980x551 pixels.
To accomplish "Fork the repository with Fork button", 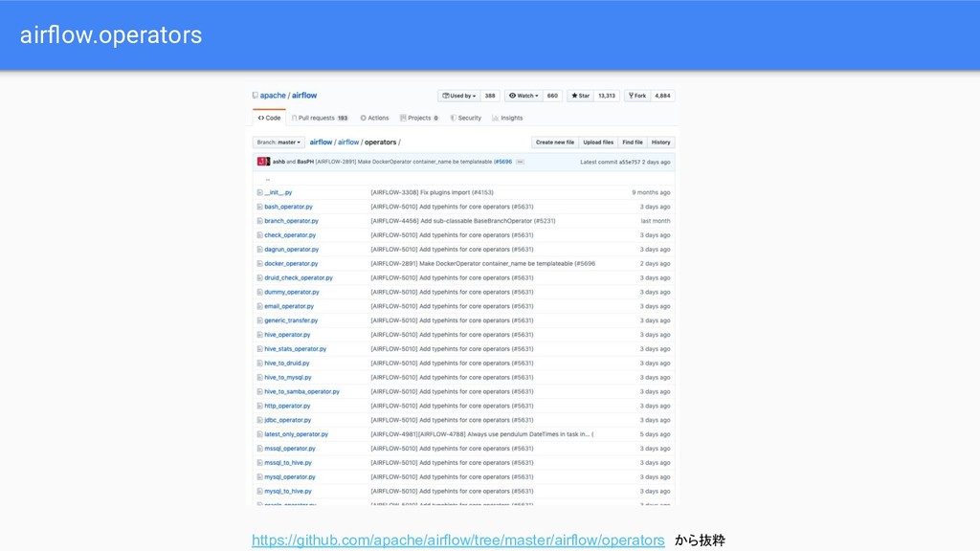I will (636, 96).
